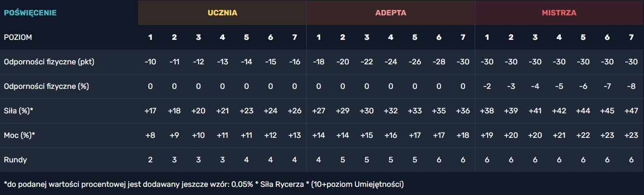The image size is (644, 195).
Task: Click the Rundy value 2 cell
Action: [150, 160]
